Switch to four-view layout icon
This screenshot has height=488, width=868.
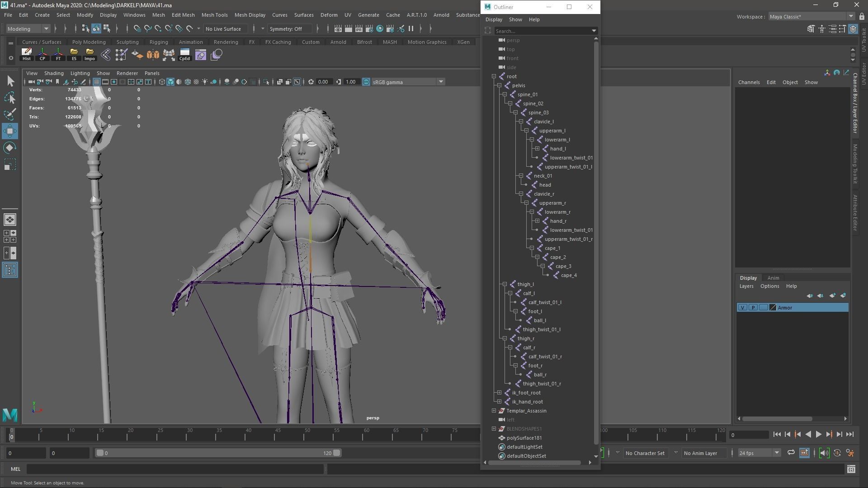[10, 236]
